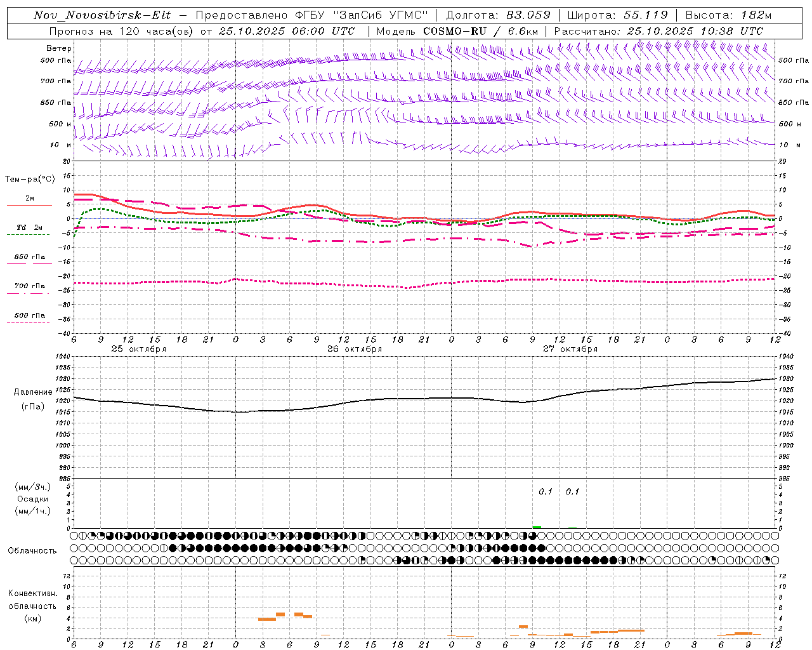
Task: Click the Осадки precipitation label
Action: click(33, 499)
